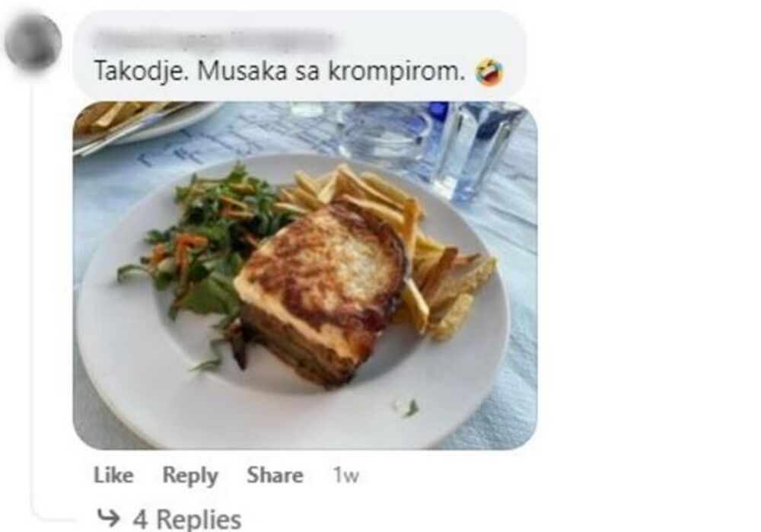This screenshot has height=532, width=761.
Task: Select the text Takodje. Musaka sa krompirom.
Action: (279, 72)
